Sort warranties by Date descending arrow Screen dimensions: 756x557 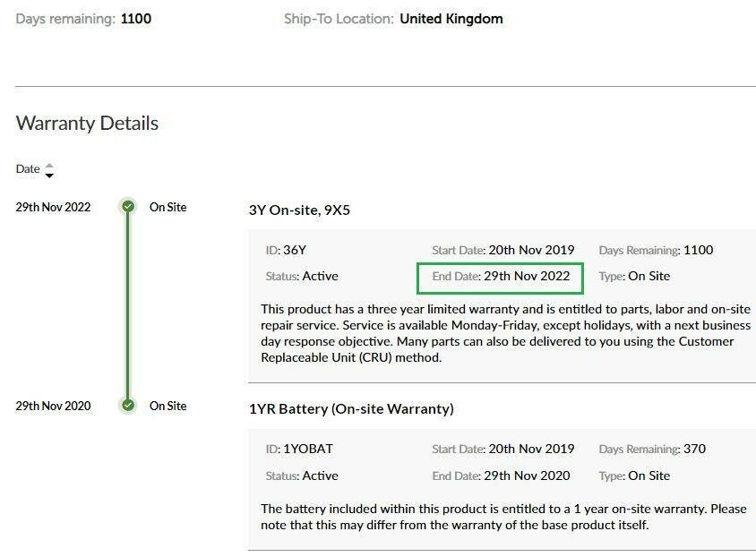point(49,176)
